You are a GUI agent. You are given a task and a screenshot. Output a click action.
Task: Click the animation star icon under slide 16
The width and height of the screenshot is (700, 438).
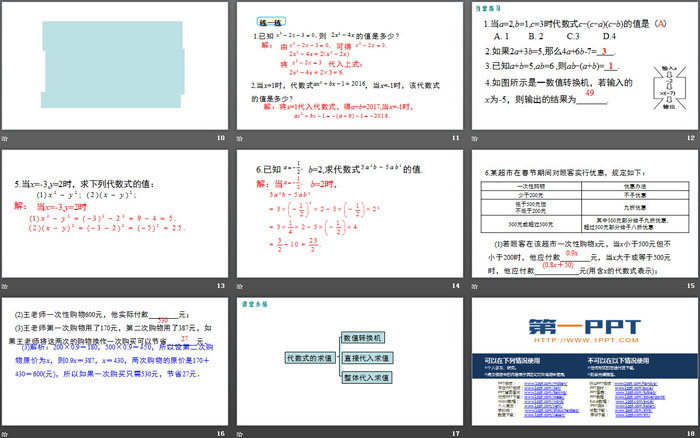click(5, 432)
